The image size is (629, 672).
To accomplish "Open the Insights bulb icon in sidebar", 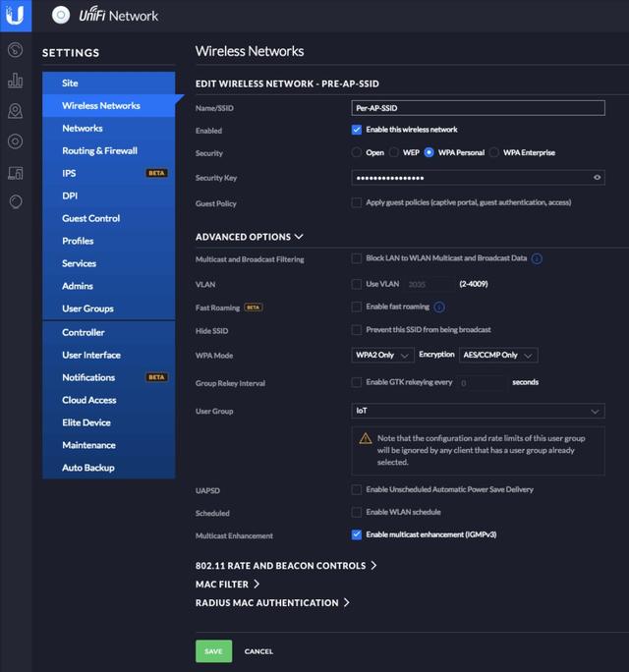I will [x=16, y=201].
